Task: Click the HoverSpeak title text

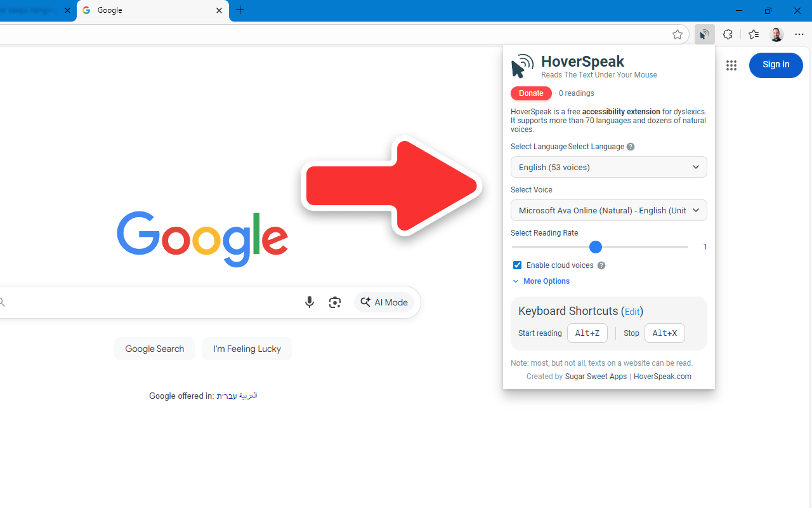Action: [582, 62]
